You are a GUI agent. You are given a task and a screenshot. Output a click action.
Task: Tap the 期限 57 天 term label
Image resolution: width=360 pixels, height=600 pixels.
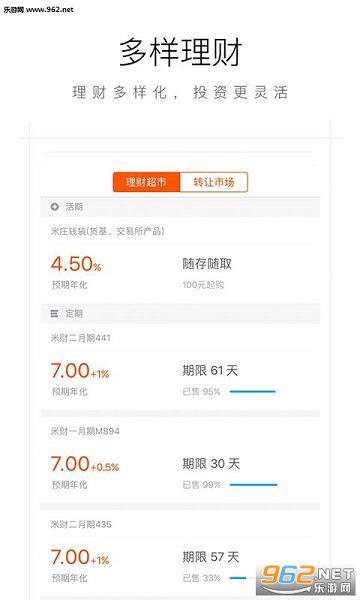(210, 557)
